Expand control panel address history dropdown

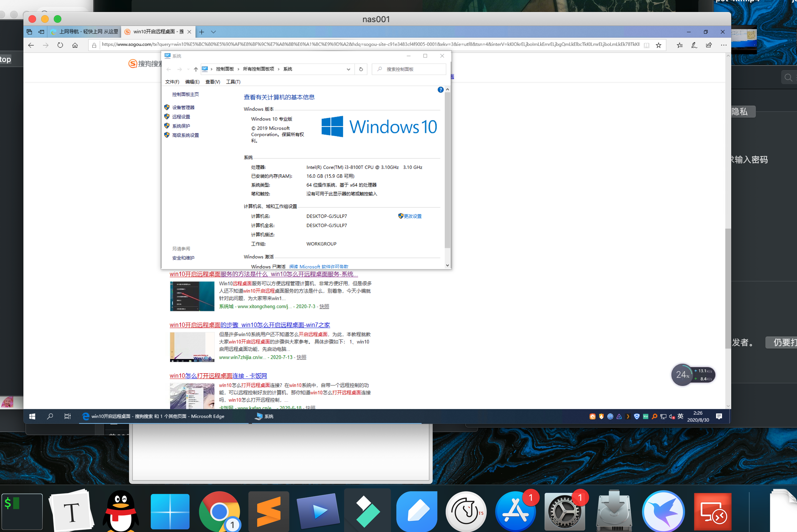point(349,69)
